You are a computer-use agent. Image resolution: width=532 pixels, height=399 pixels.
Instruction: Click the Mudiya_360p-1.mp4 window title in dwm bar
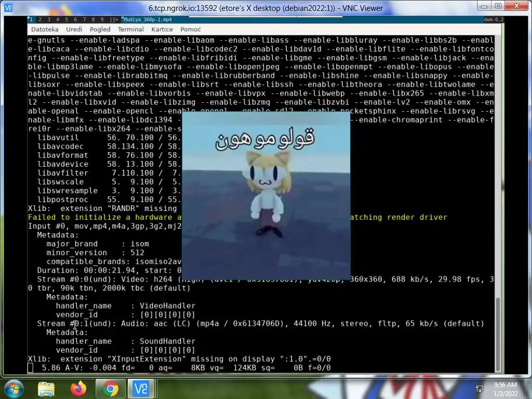(147, 20)
